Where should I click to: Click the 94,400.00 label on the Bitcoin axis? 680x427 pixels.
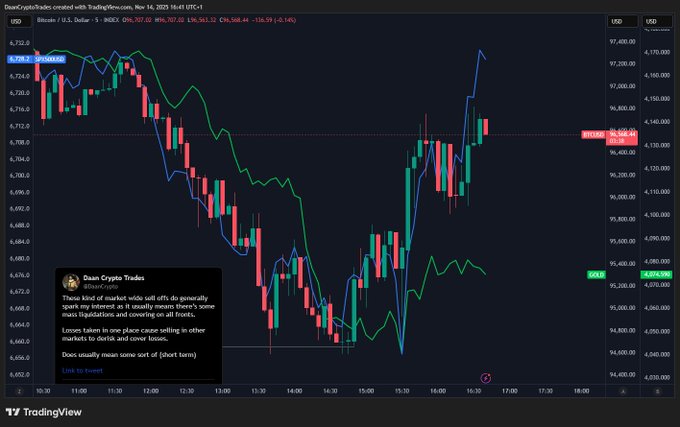(622, 375)
